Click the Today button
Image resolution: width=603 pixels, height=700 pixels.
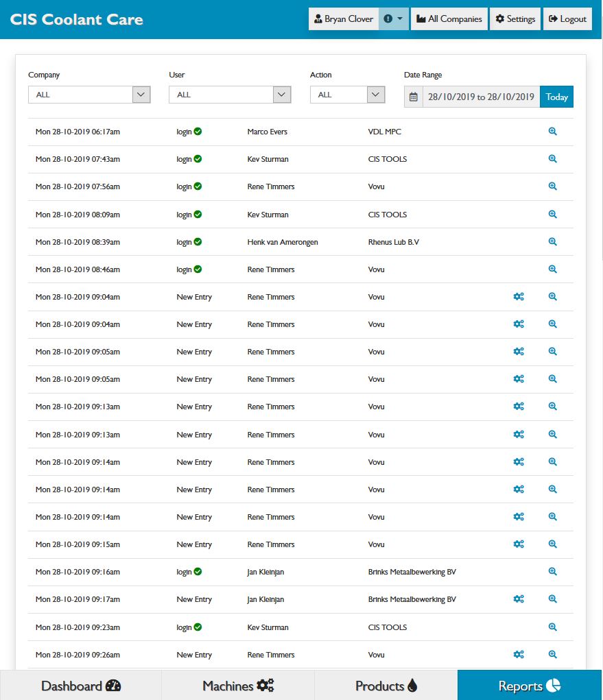coord(556,97)
